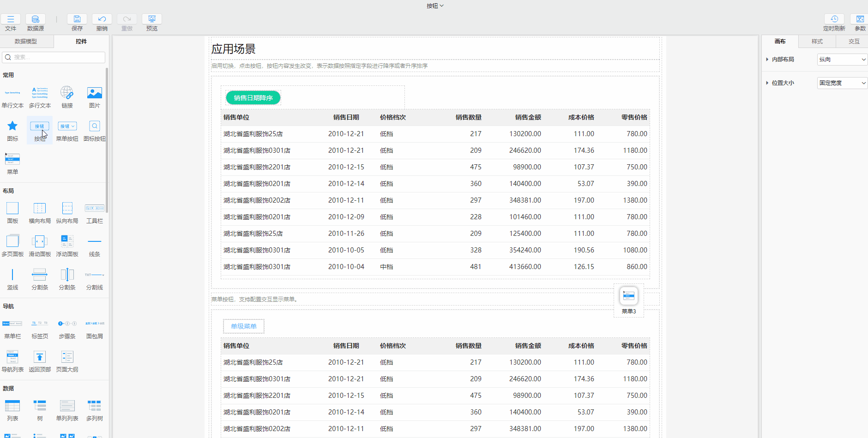Switch to the 数据模型 tab
Screen dimensions: 868x438
point(26,42)
